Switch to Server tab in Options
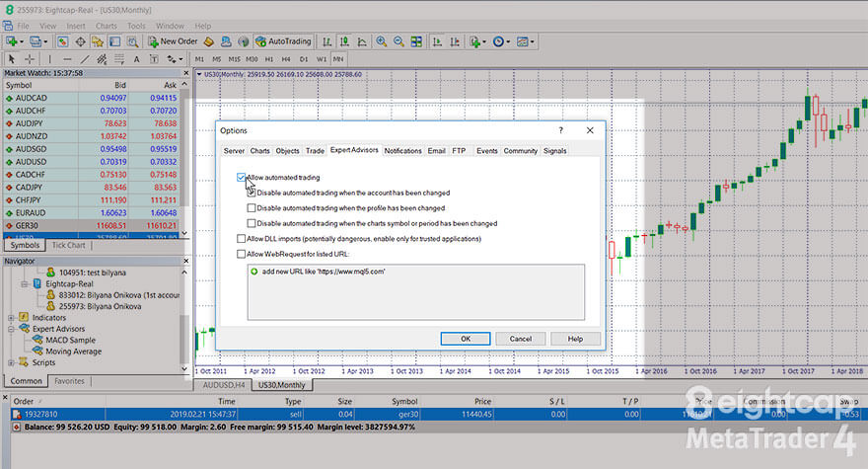Screen dimensions: 868x469 pyautogui.click(x=234, y=151)
